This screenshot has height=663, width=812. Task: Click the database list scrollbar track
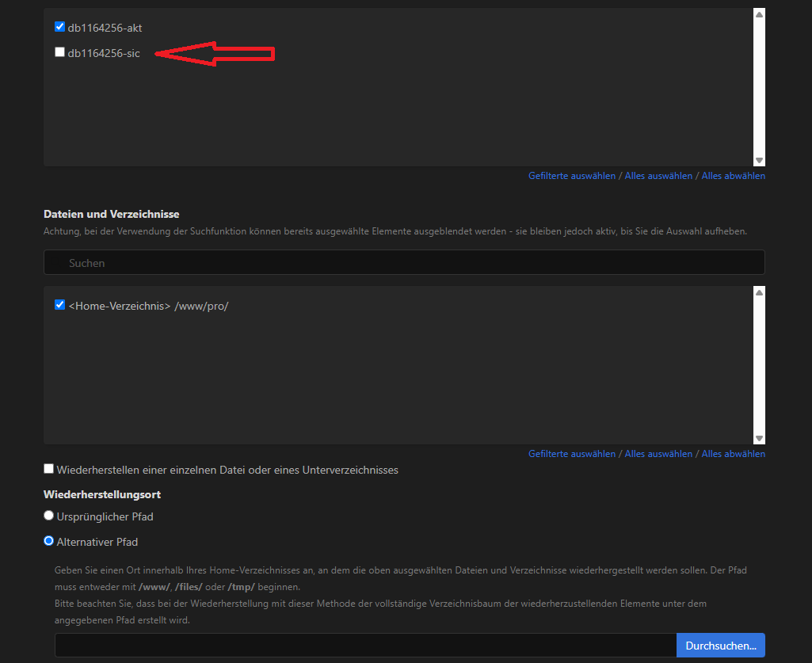coord(759,87)
